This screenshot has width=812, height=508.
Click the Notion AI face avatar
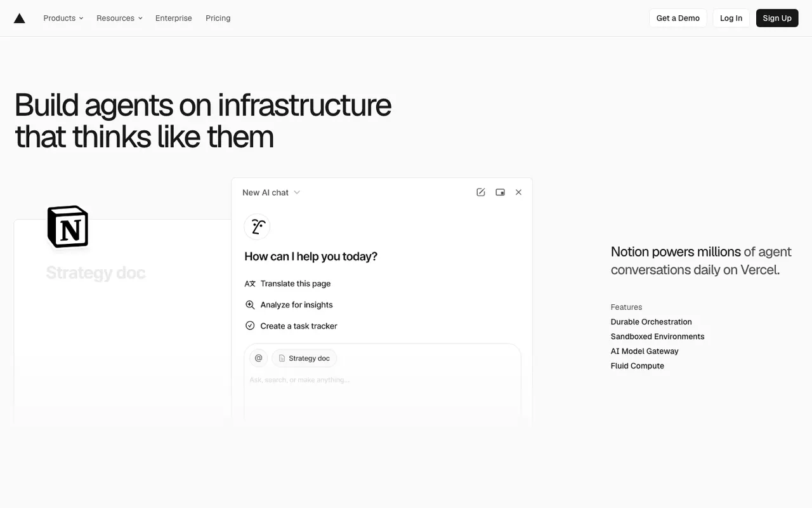point(257,227)
